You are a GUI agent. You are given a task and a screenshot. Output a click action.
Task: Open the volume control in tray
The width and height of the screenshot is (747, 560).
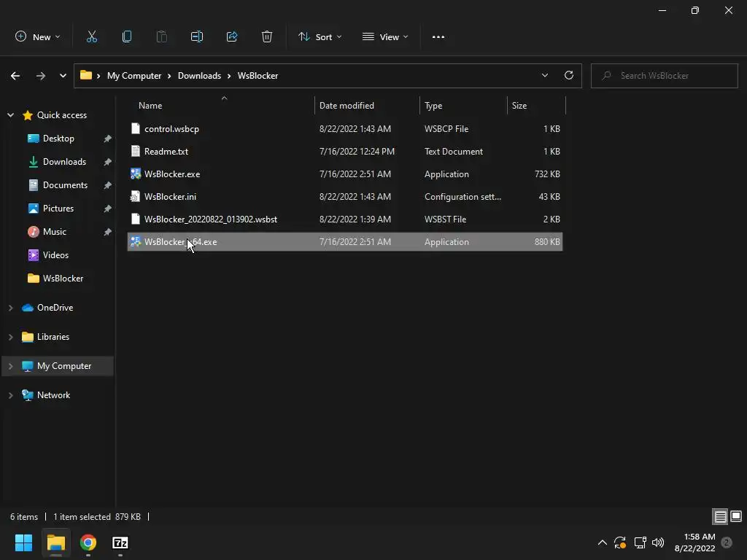[x=658, y=542]
